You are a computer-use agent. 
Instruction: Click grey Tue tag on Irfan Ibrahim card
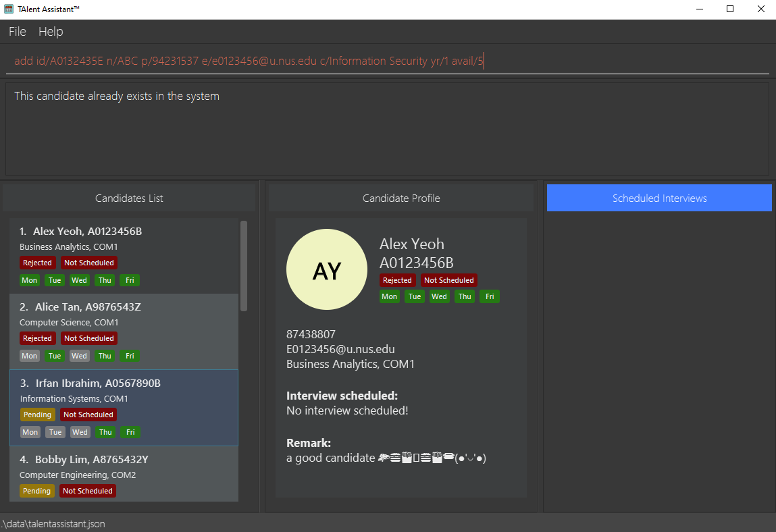55,432
